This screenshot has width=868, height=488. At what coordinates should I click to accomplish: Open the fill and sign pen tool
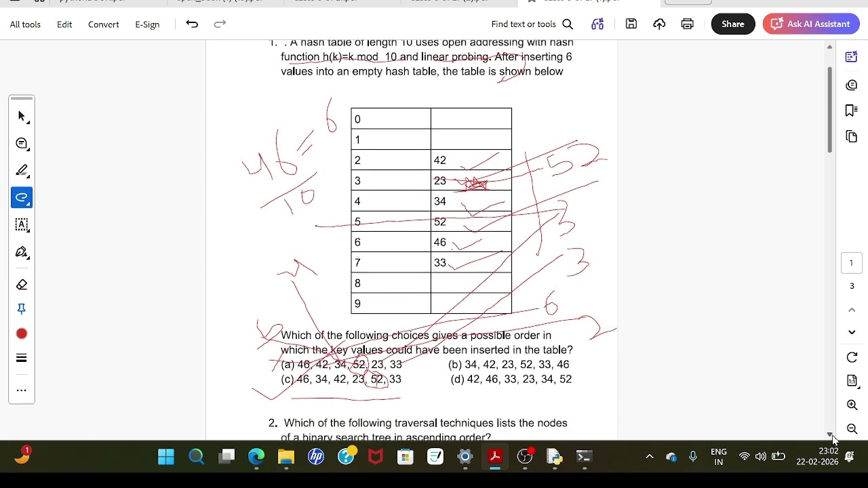22,252
